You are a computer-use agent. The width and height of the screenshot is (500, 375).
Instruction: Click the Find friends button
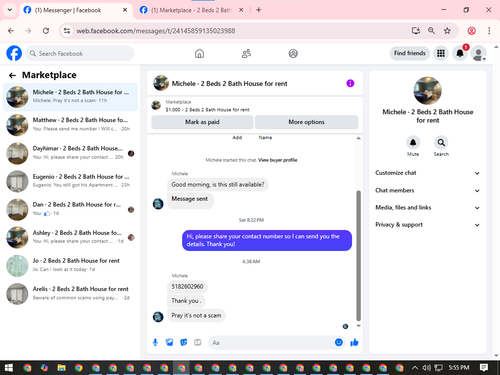pos(410,53)
